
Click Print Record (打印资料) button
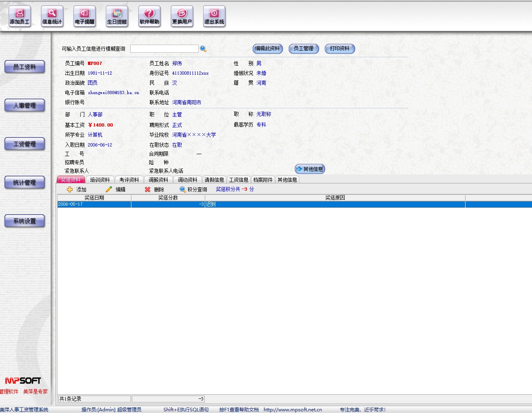pyautogui.click(x=340, y=49)
